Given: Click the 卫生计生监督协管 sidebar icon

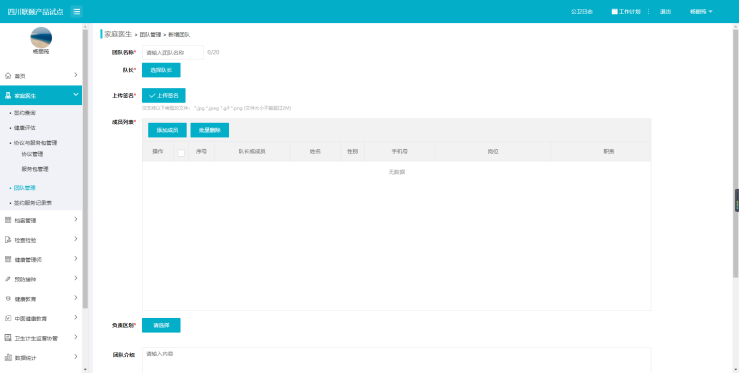Looking at the screenshot, I should click(x=8, y=338).
